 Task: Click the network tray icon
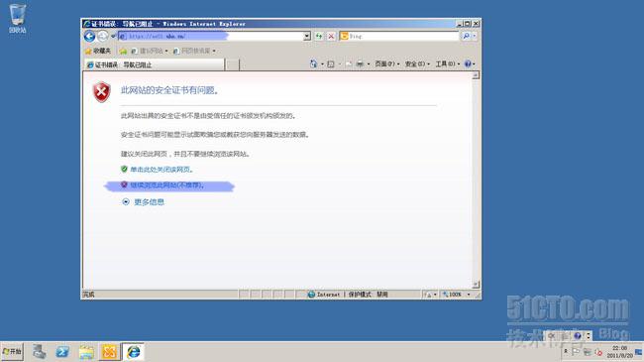tap(588, 352)
